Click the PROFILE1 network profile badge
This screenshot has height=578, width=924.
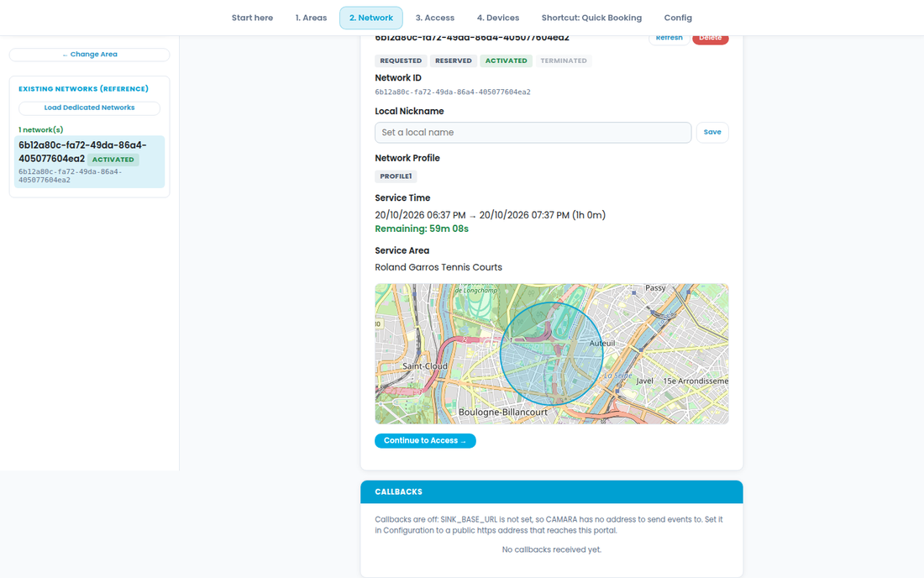click(x=396, y=176)
